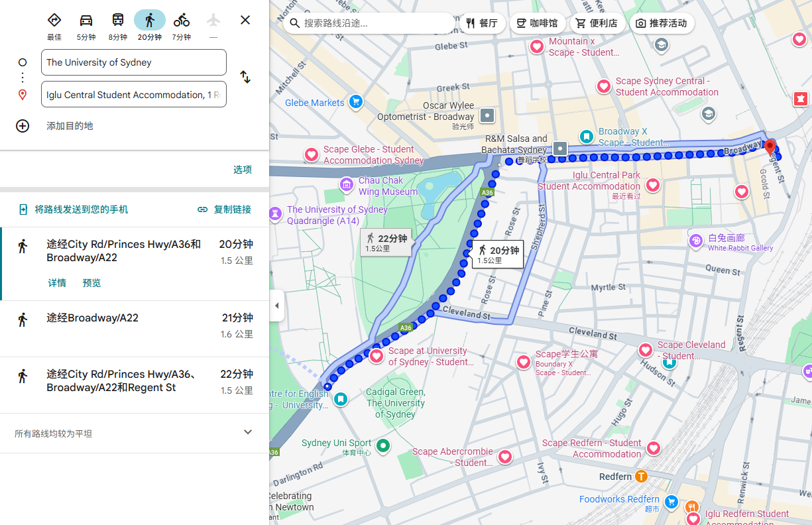Image resolution: width=812 pixels, height=525 pixels.
Task: Click the add destination plus icon
Action: point(23,126)
